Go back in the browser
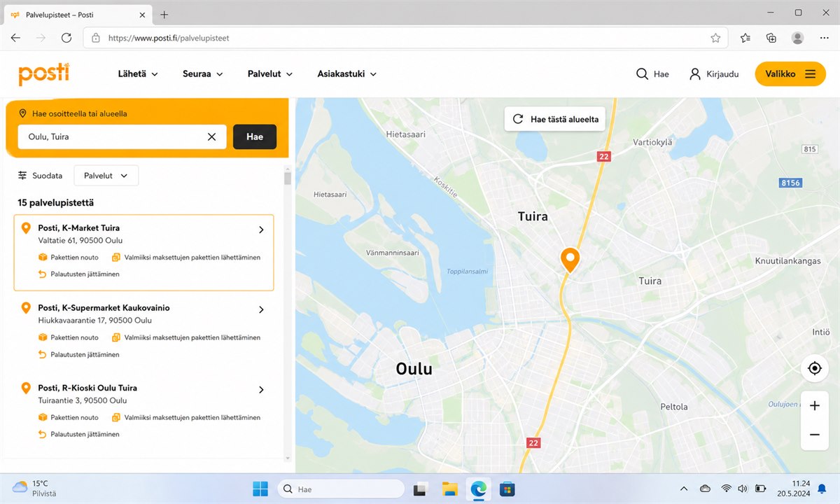This screenshot has width=840, height=504. point(15,38)
